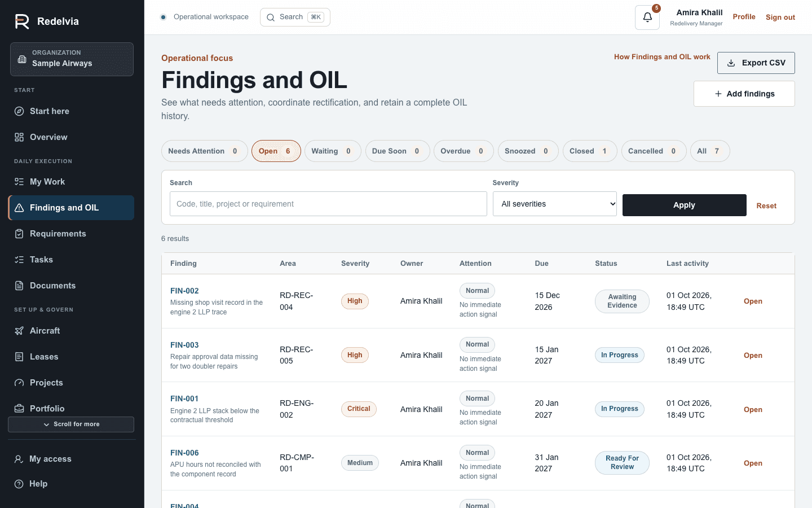Screen dimensions: 812x508
Task: Click the Start here compass icon
Action: tap(19, 111)
